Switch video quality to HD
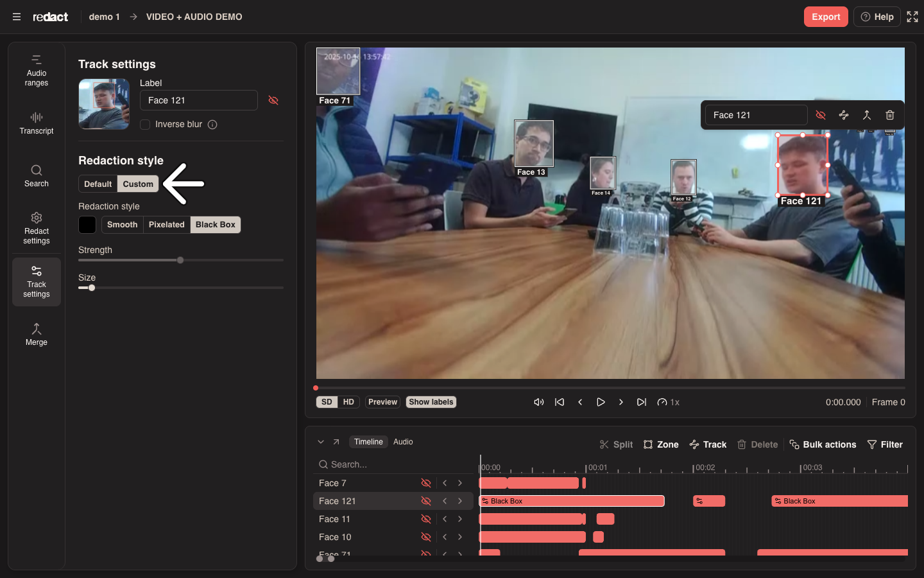The height and width of the screenshot is (578, 924). coord(348,402)
